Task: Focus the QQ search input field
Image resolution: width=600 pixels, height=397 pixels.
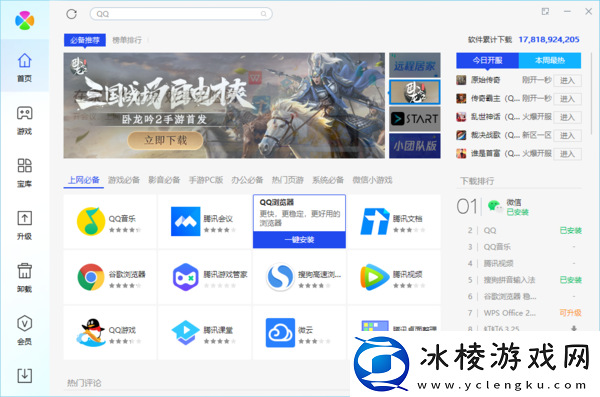Action: (181, 14)
